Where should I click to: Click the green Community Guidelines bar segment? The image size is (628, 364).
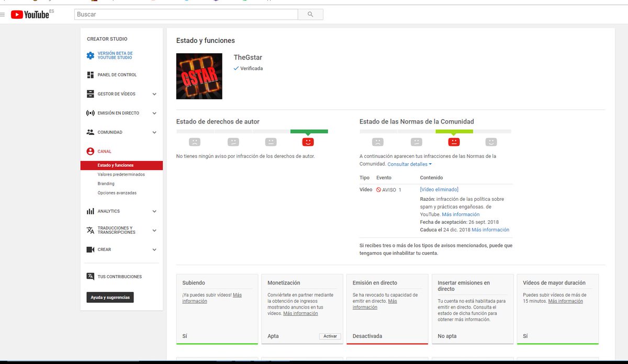[x=454, y=131]
